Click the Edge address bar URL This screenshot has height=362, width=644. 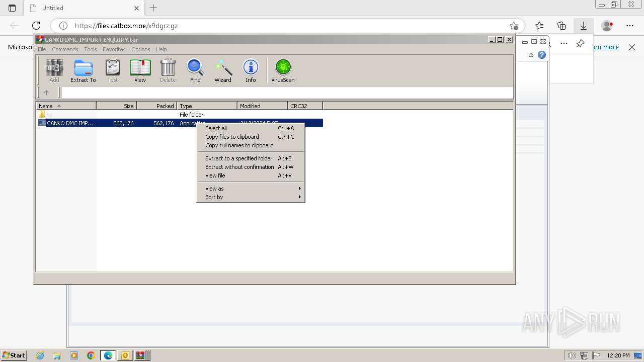pos(126,26)
